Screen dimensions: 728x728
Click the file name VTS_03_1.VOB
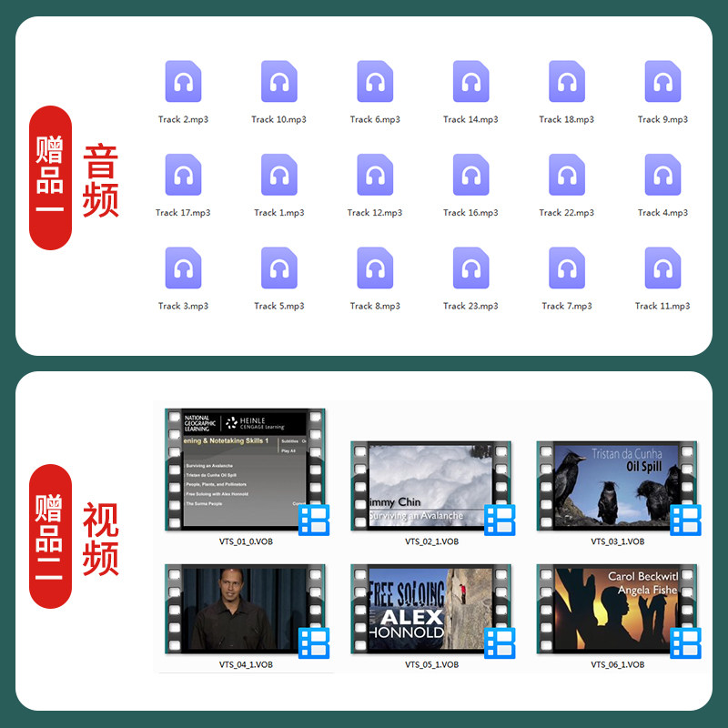(618, 541)
